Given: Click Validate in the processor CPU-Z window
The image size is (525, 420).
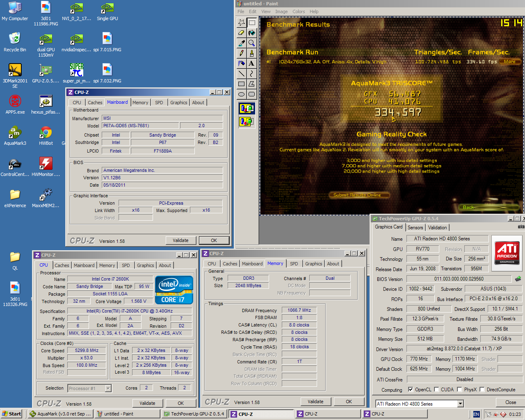Looking at the screenshot, I should 147,403.
